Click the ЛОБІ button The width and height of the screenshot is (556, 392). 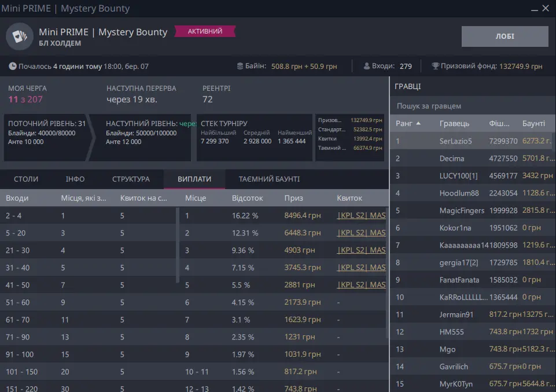(505, 36)
